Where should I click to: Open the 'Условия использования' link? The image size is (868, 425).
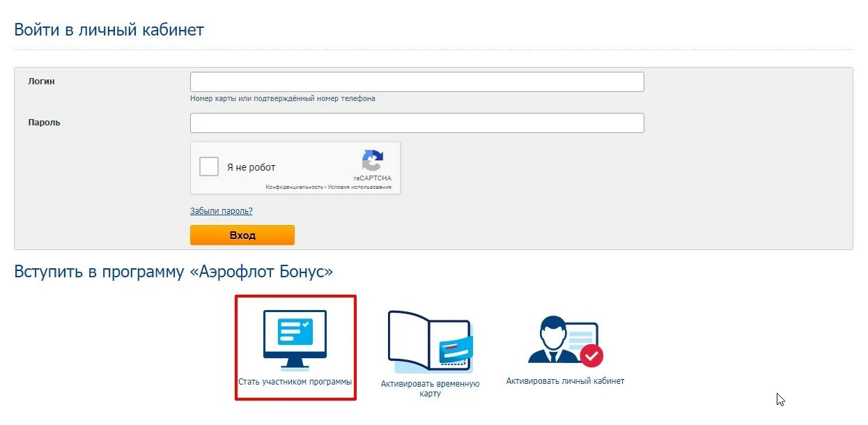pos(359,187)
